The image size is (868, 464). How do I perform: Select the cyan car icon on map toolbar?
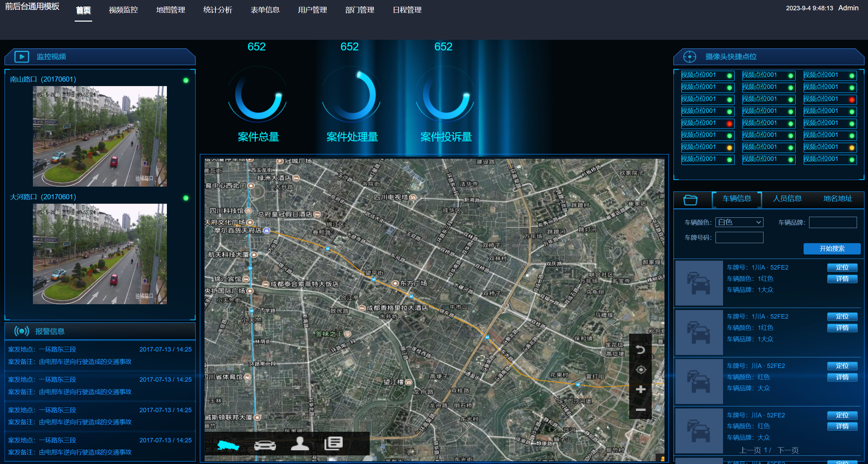[228, 445]
